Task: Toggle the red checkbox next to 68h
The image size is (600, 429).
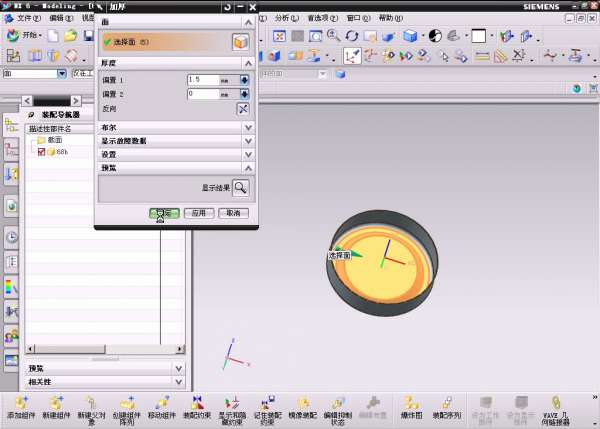Action: 41,152
